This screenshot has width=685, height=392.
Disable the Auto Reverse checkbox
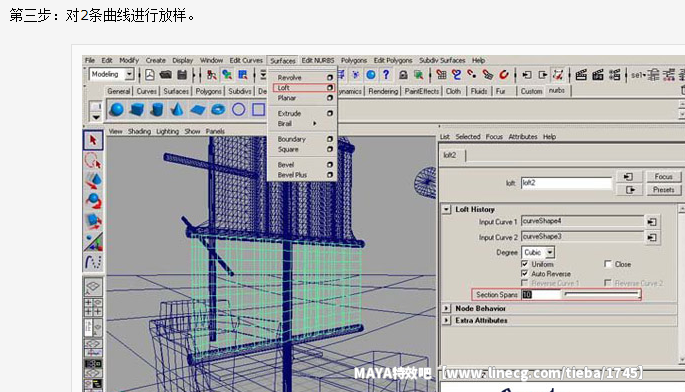(x=525, y=274)
